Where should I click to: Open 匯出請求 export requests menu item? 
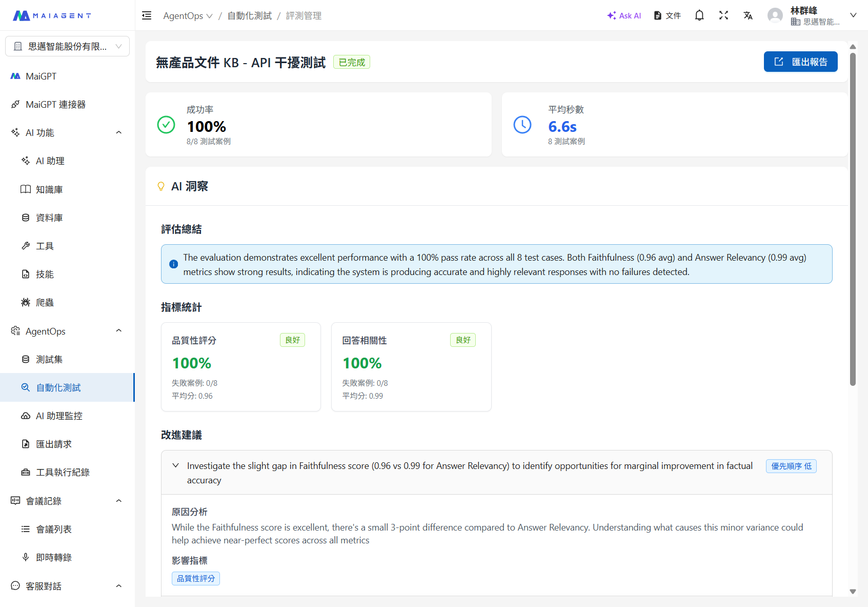click(67, 444)
